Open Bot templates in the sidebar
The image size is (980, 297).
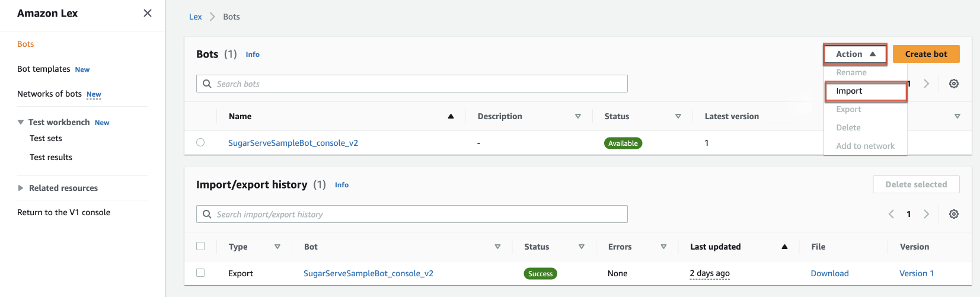point(44,69)
